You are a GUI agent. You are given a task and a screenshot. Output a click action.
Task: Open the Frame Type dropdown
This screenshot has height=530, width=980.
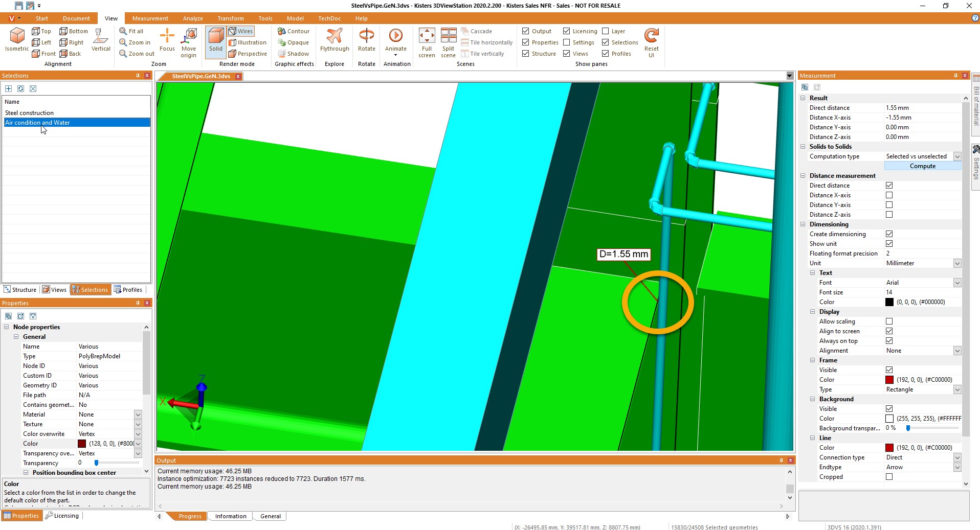[x=957, y=389]
